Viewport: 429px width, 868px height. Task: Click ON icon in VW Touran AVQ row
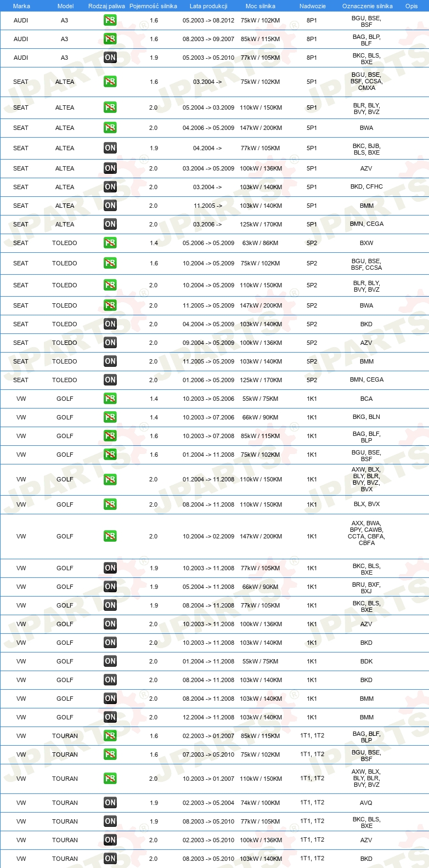point(110,803)
